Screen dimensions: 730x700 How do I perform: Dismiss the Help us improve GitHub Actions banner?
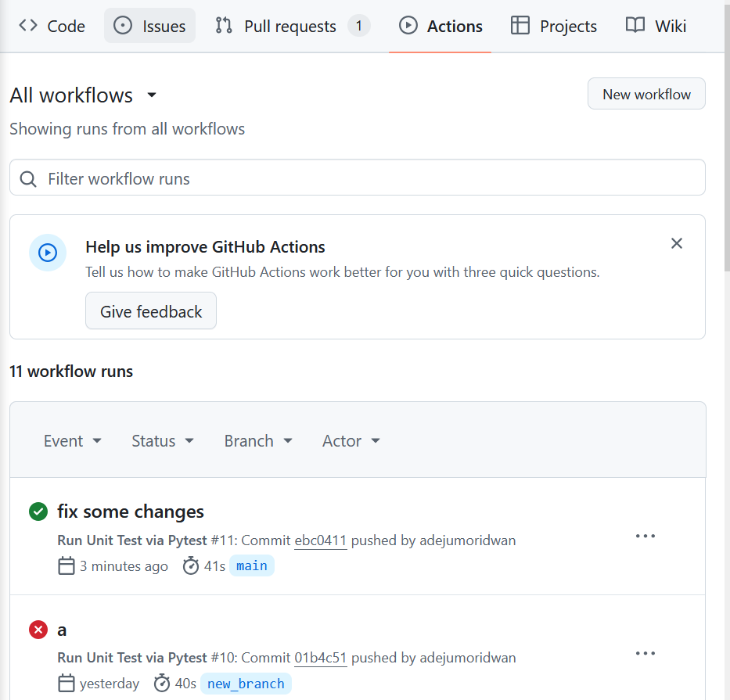click(x=676, y=243)
